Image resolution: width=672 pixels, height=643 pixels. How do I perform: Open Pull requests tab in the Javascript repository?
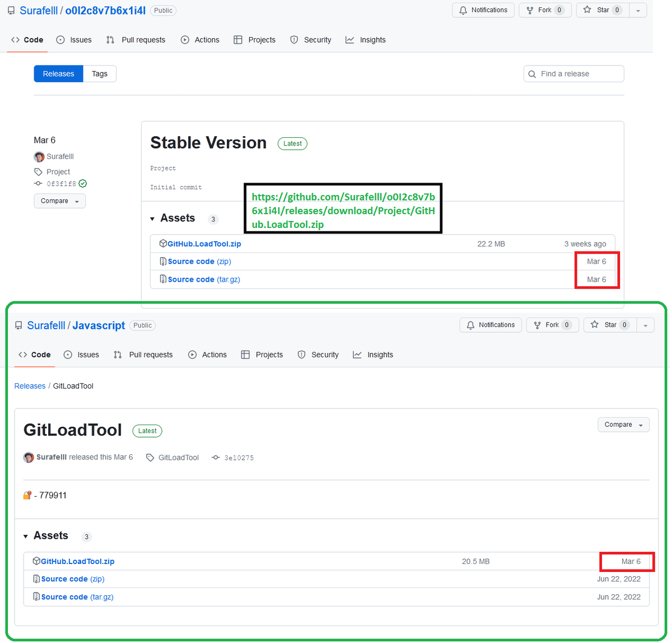(x=143, y=355)
